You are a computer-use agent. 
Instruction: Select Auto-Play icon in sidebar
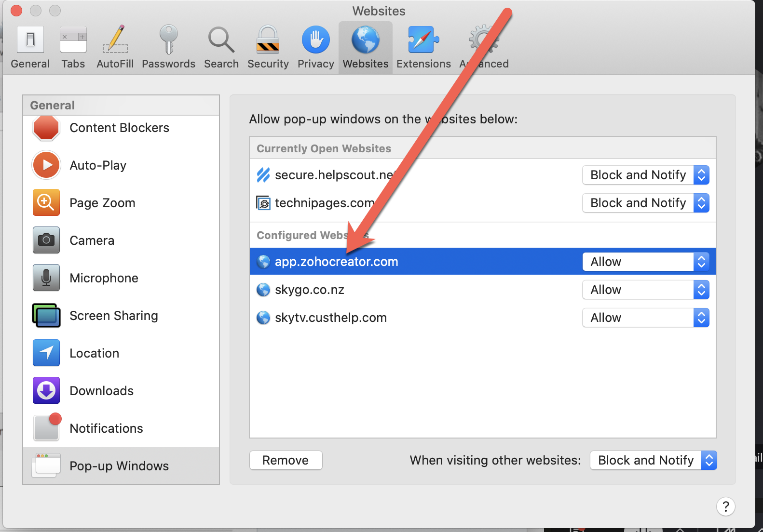click(x=46, y=165)
